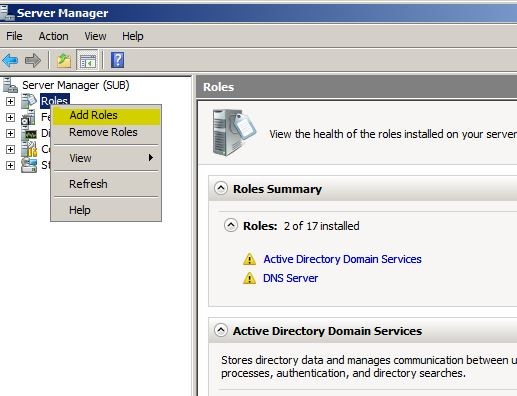Collapse the Active Directory Domain Services section
Image resolution: width=517 pixels, height=396 pixels.
(221, 330)
